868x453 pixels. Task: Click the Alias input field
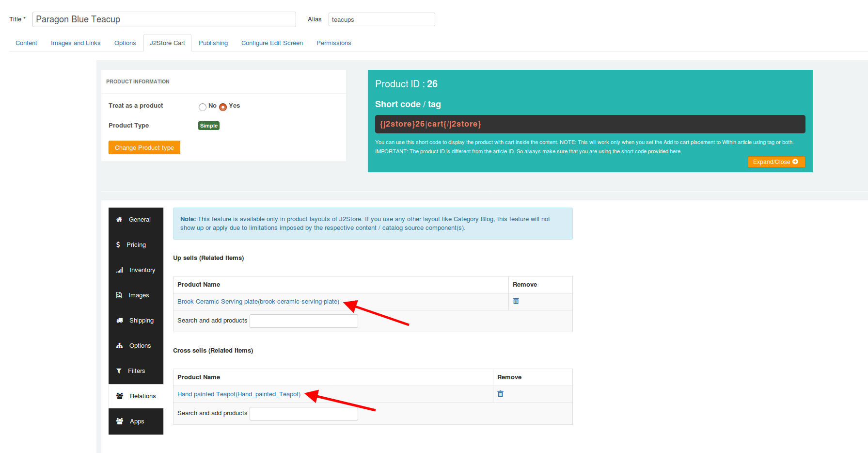point(381,19)
